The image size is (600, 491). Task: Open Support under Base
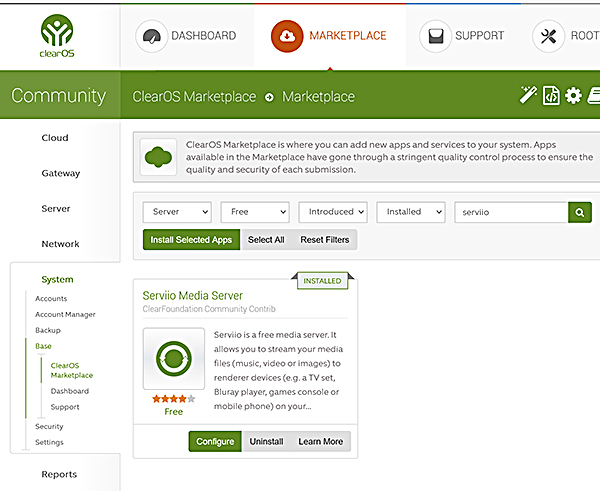[x=65, y=407]
